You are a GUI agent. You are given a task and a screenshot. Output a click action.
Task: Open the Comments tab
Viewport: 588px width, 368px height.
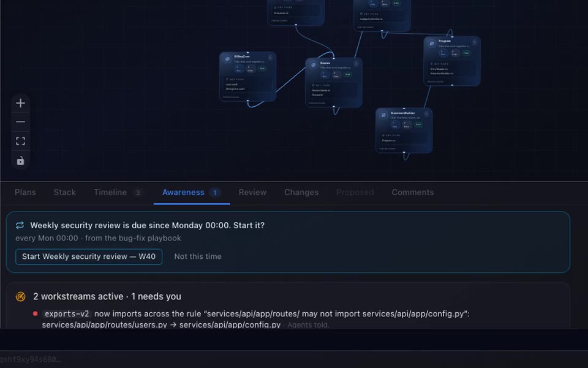(x=412, y=192)
